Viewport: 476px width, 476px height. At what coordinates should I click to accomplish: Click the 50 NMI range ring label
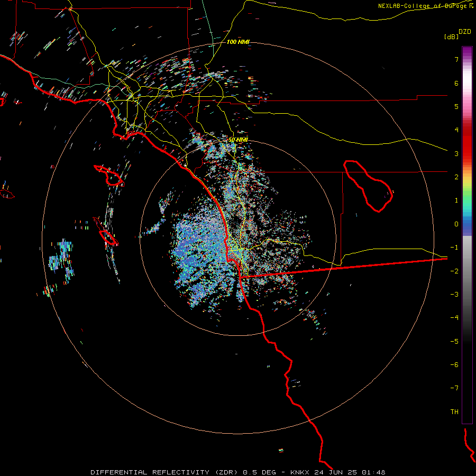[238, 140]
